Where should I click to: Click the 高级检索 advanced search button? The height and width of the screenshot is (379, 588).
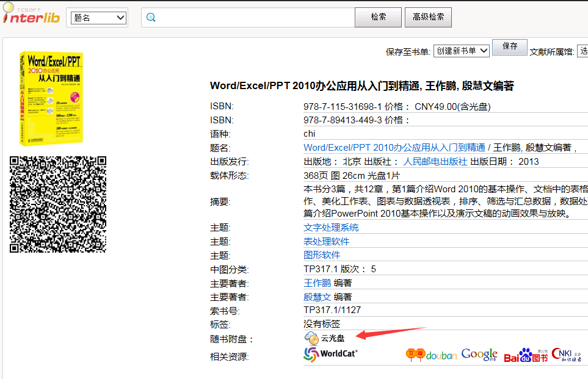(x=428, y=17)
